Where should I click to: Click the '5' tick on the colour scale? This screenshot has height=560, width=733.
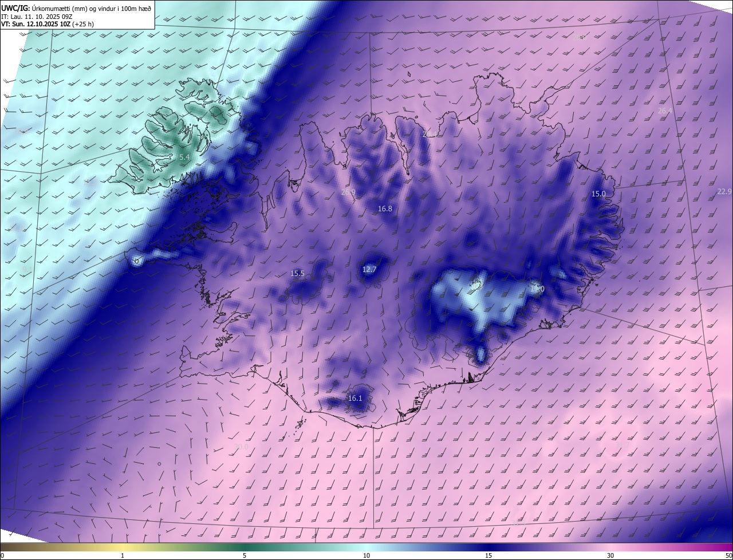(245, 556)
